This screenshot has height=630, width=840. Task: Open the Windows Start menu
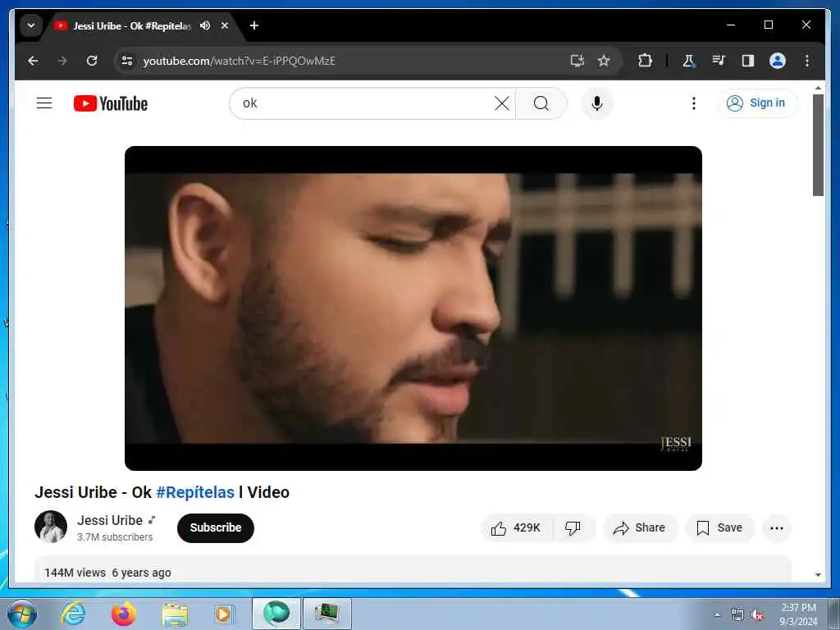click(22, 614)
